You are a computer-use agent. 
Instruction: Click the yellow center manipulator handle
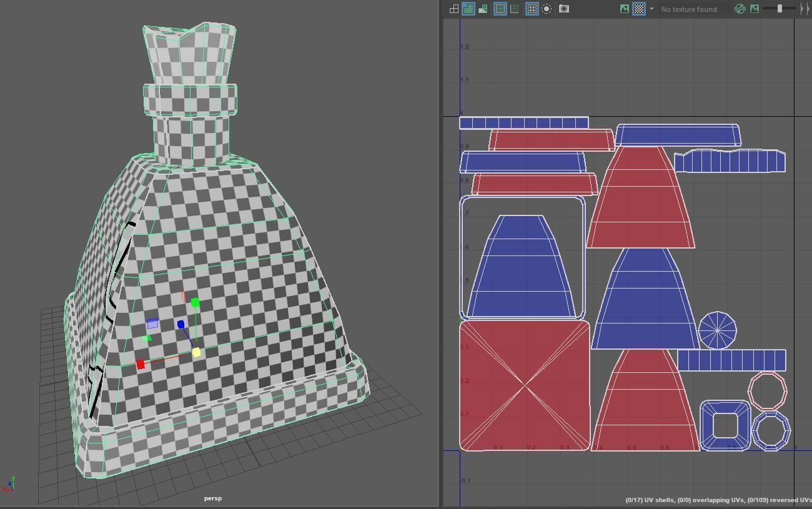[x=196, y=353]
